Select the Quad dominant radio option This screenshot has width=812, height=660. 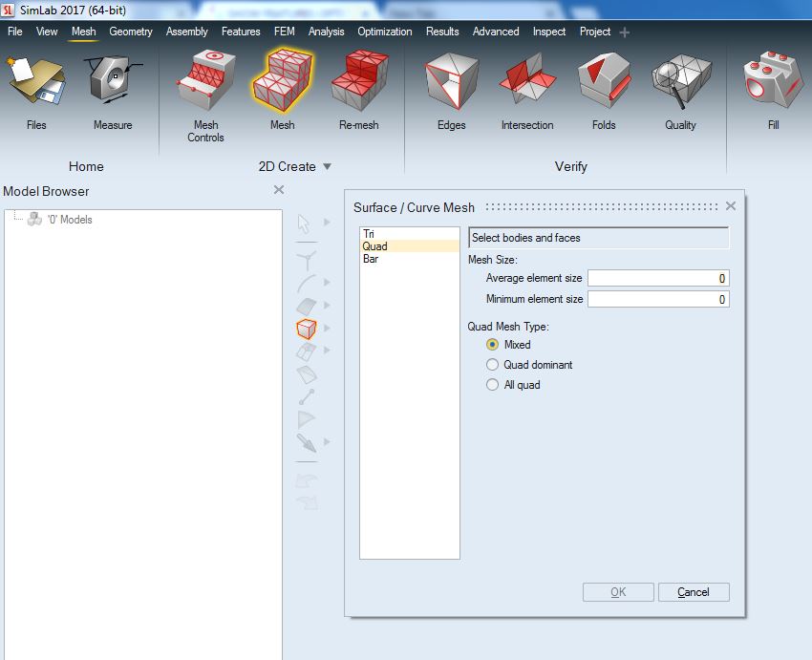coord(493,365)
